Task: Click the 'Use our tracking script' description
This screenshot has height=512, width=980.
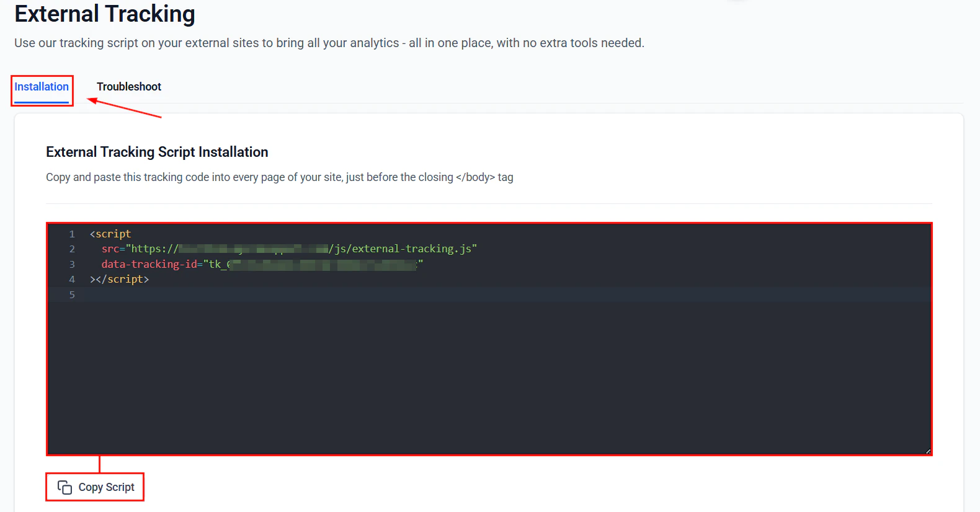Action: pos(329,43)
